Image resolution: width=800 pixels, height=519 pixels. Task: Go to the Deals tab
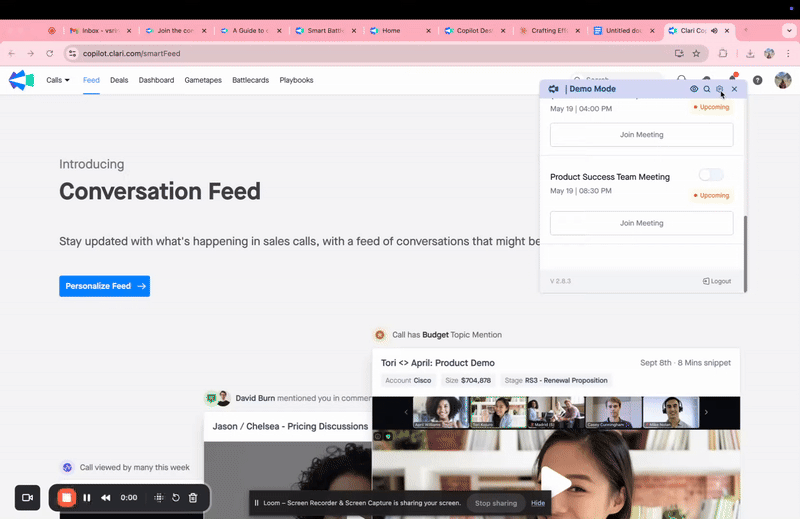point(119,80)
